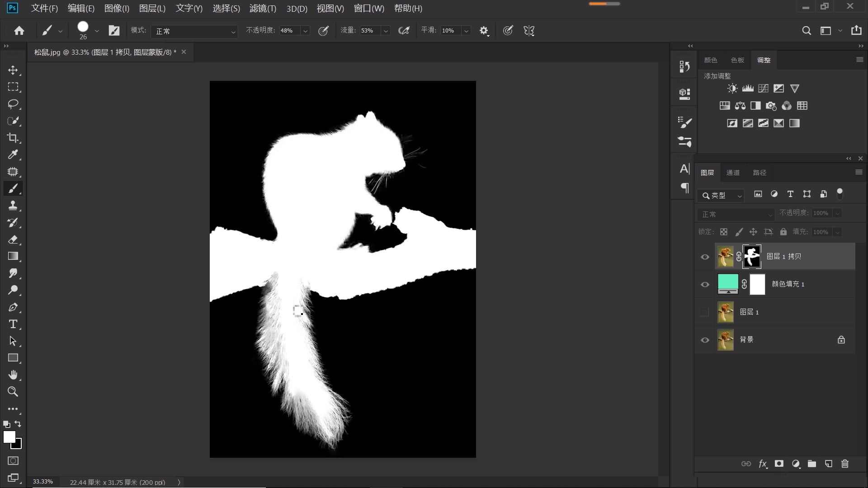Delete layer with the trash icon
This screenshot has width=868, height=488.
click(845, 464)
